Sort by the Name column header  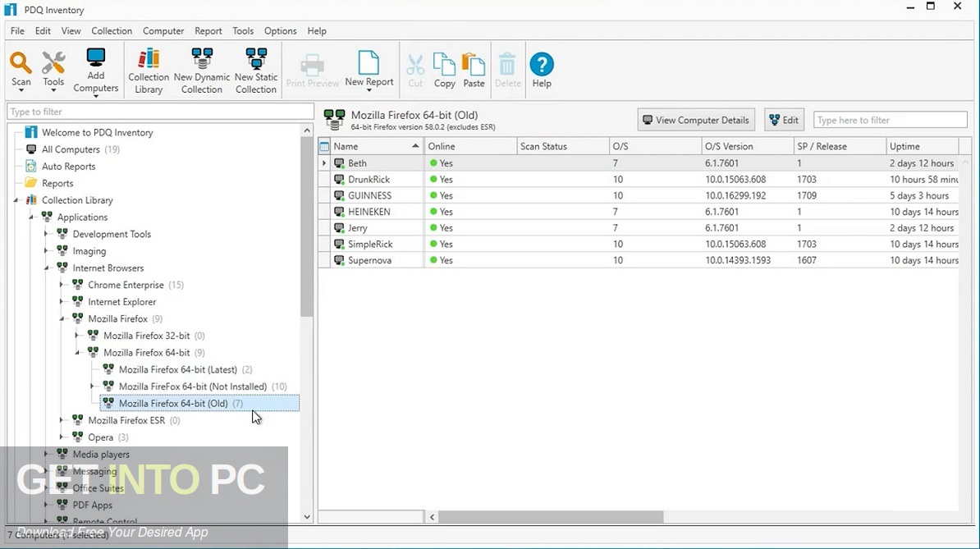pyautogui.click(x=376, y=146)
